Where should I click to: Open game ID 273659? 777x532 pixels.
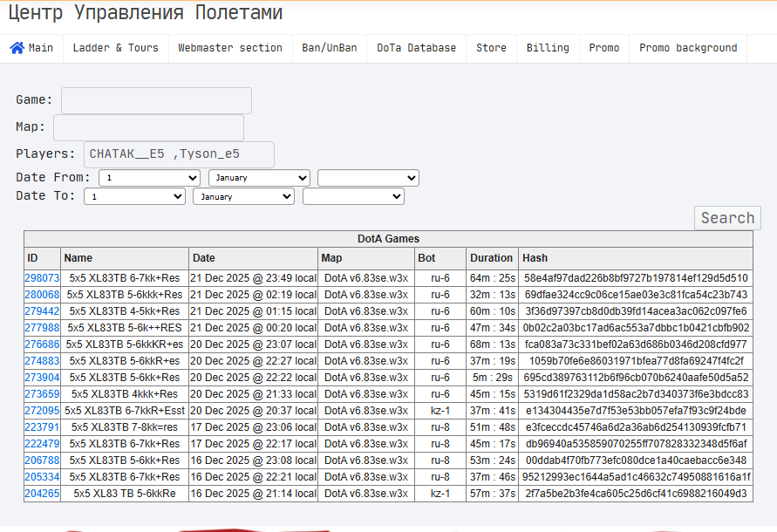(x=42, y=394)
